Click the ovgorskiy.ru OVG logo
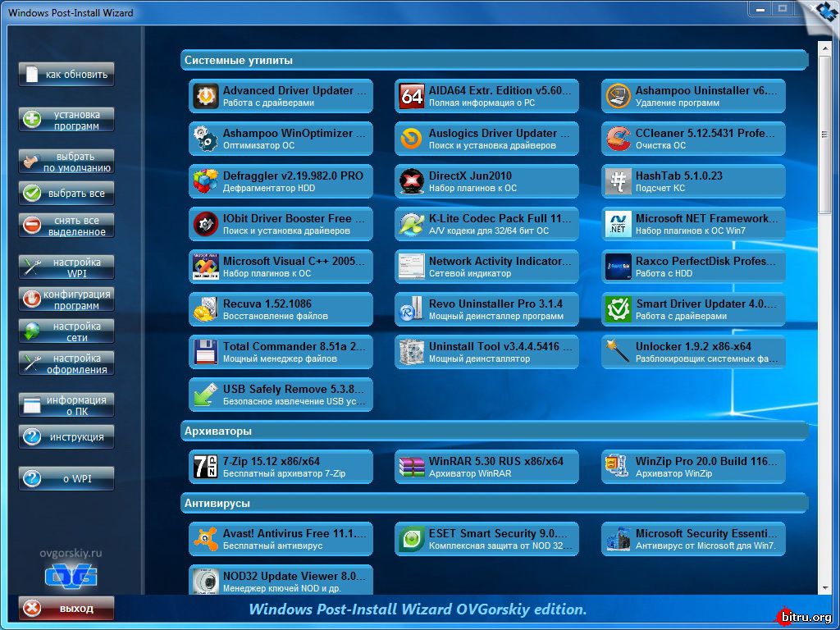840x630 pixels. (71, 576)
